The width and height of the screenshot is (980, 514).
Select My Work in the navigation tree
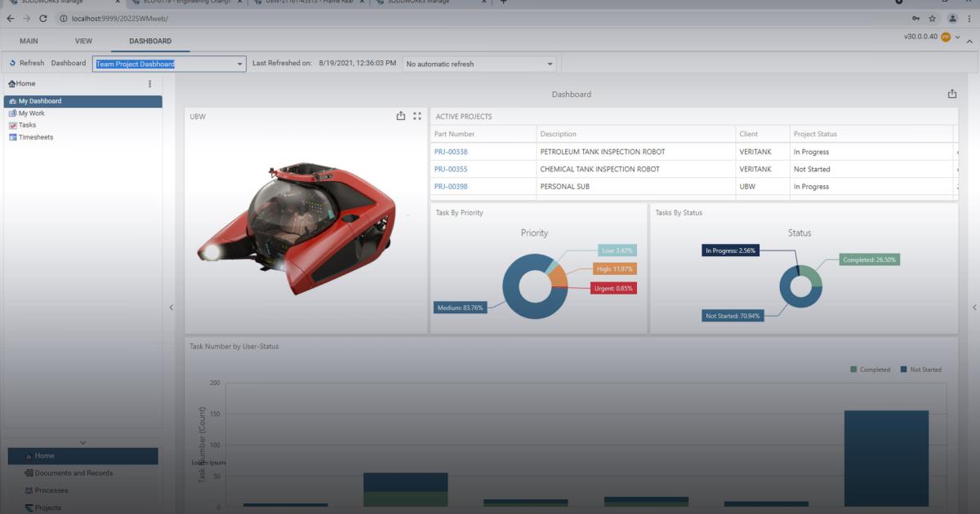[x=32, y=113]
